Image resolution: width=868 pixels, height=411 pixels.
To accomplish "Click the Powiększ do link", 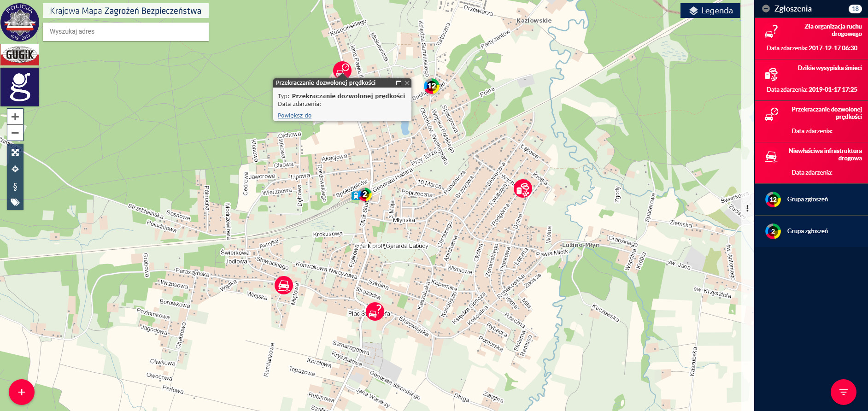I will 294,116.
